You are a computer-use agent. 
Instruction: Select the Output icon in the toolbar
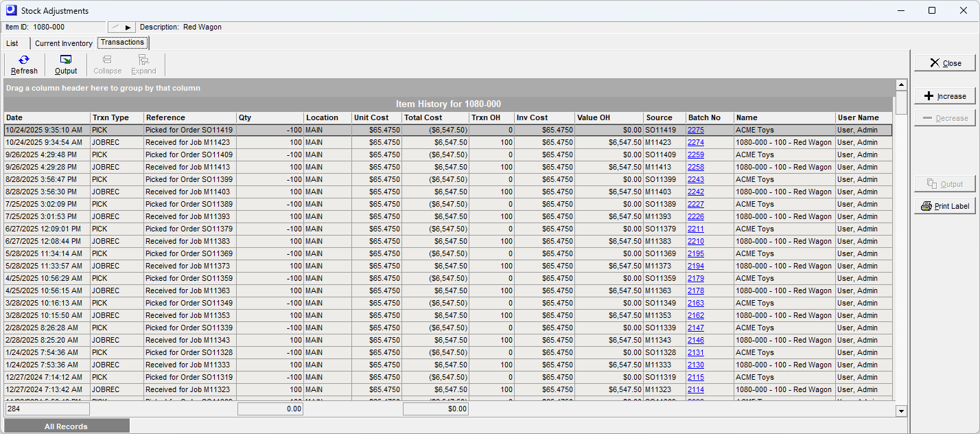66,64
